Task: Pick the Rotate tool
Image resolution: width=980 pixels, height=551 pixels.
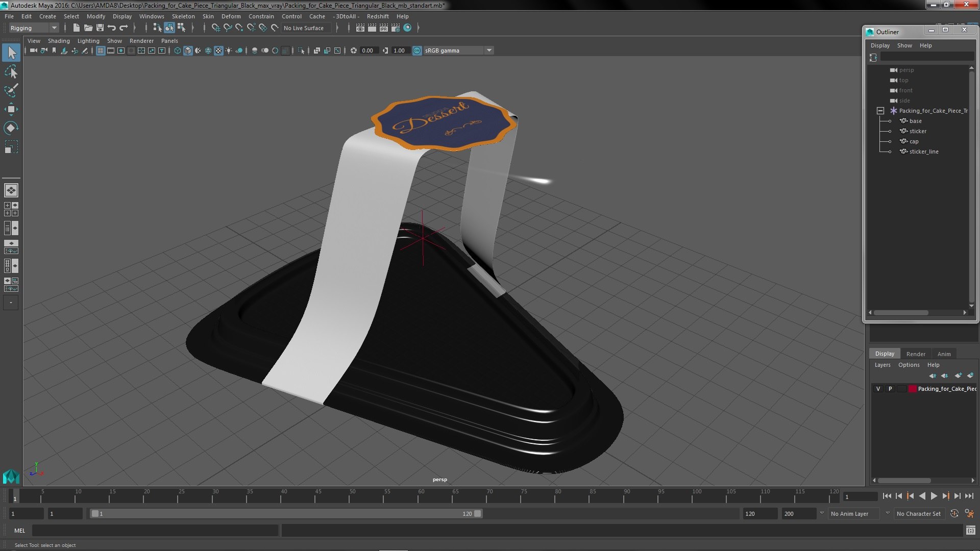Action: [11, 128]
